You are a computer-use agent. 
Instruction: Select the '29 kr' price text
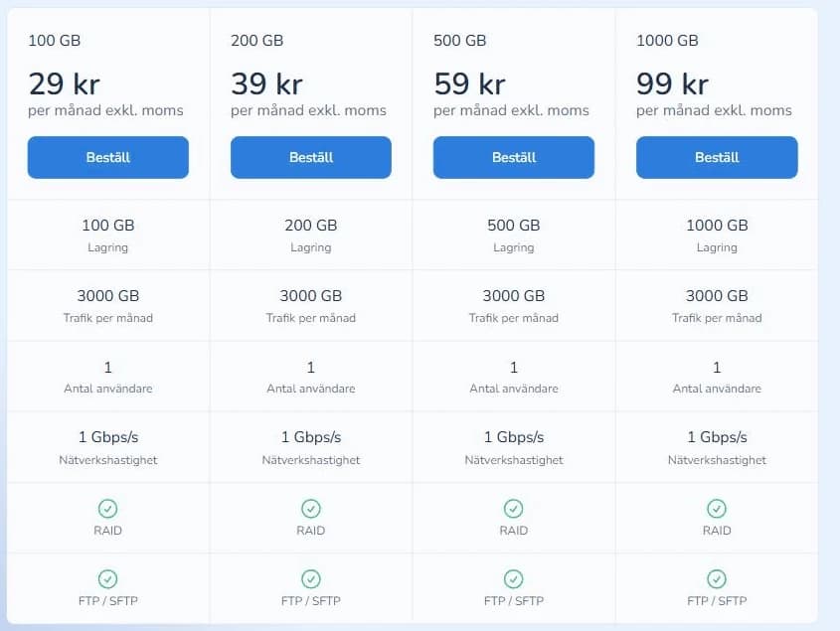65,84
